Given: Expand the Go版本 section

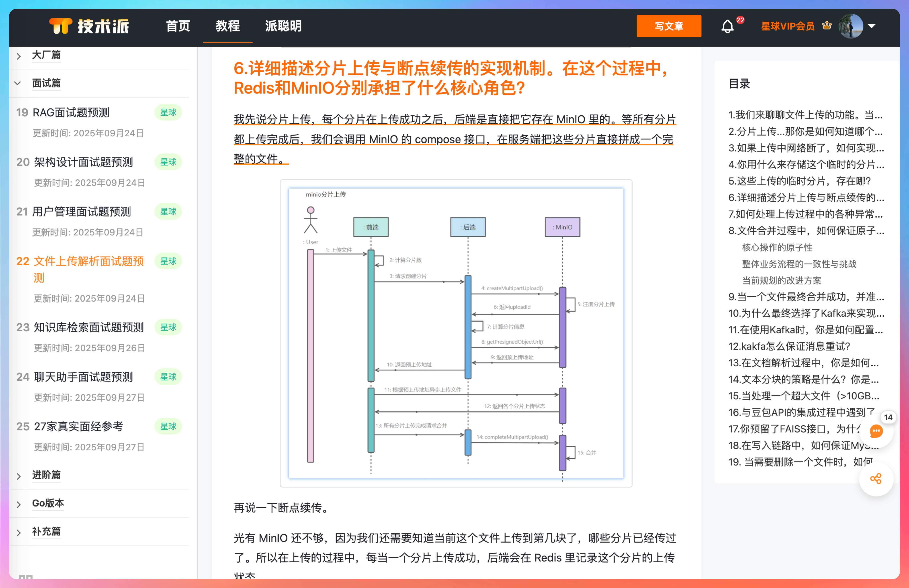Looking at the screenshot, I should pyautogui.click(x=19, y=504).
